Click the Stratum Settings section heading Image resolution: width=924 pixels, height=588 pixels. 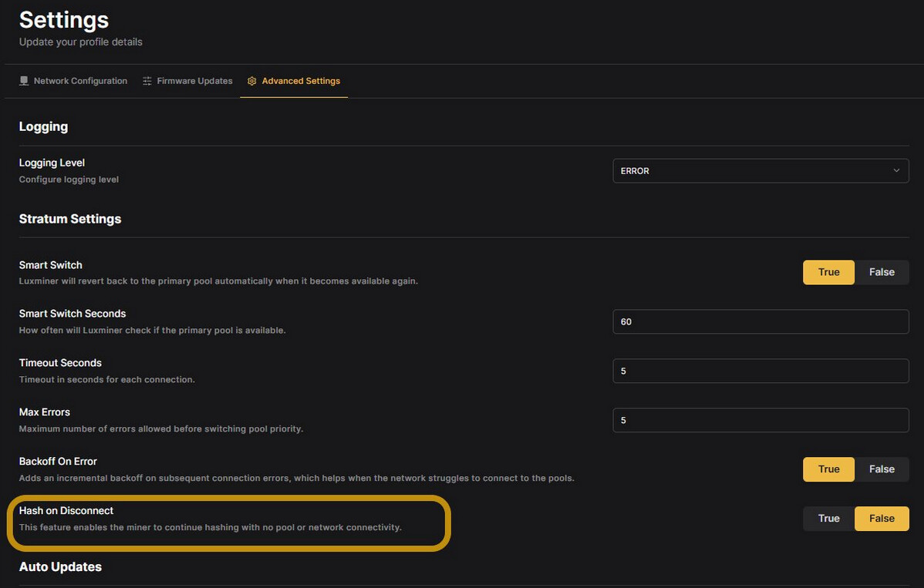[70, 219]
